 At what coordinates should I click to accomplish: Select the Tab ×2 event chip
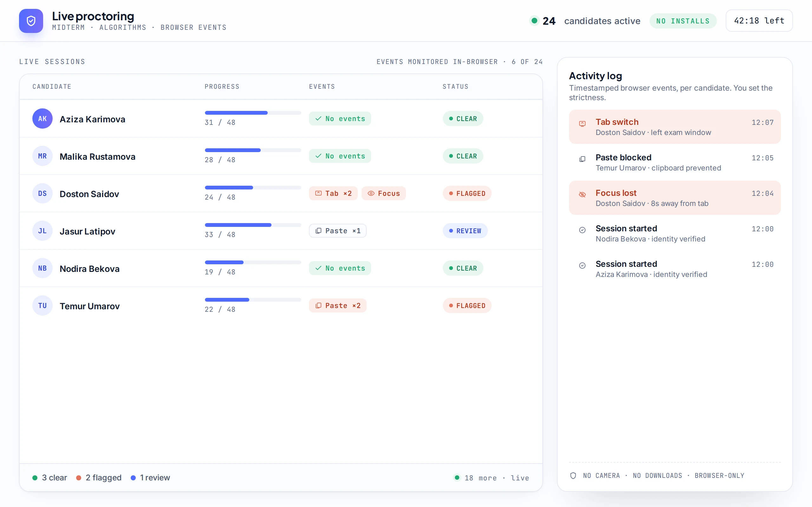(x=333, y=194)
